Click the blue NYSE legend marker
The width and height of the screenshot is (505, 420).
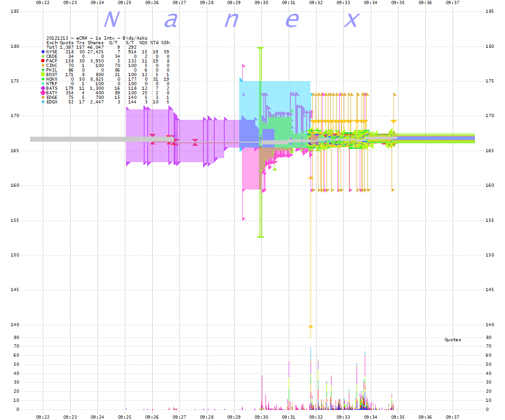tap(43, 52)
